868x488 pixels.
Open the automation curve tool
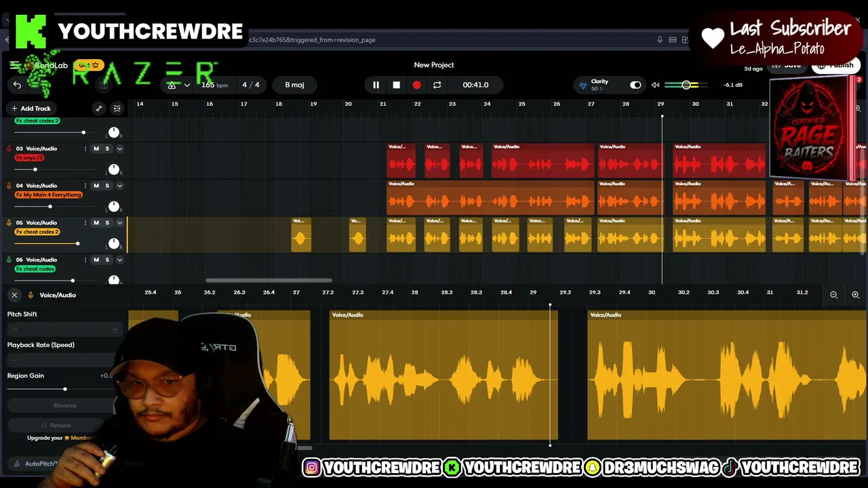pos(99,108)
